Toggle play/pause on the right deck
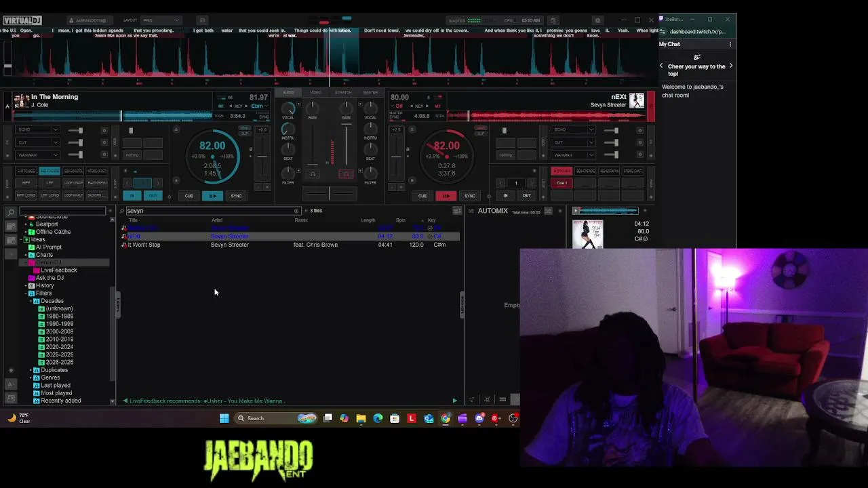The height and width of the screenshot is (488, 868). pyautogui.click(x=446, y=196)
